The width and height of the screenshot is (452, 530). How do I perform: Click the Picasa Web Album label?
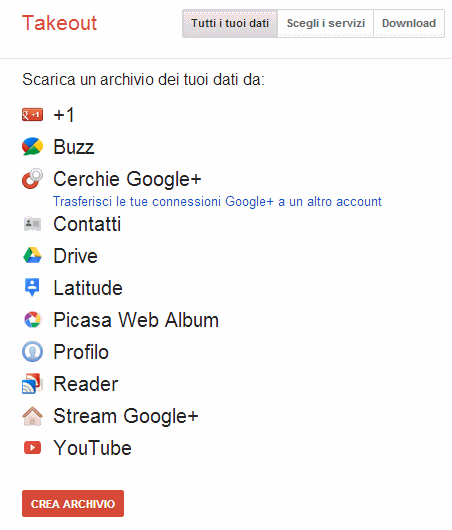(136, 320)
